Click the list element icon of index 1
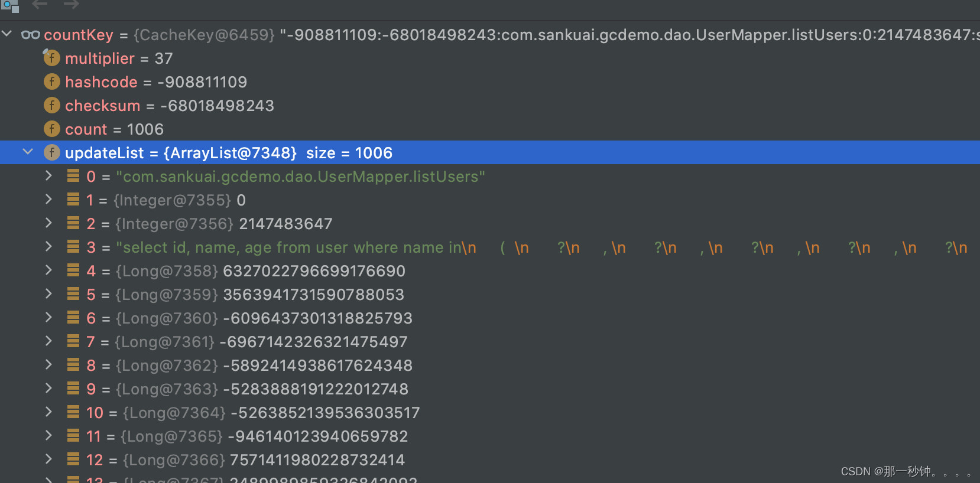Screen dimensions: 980x483 [x=73, y=200]
